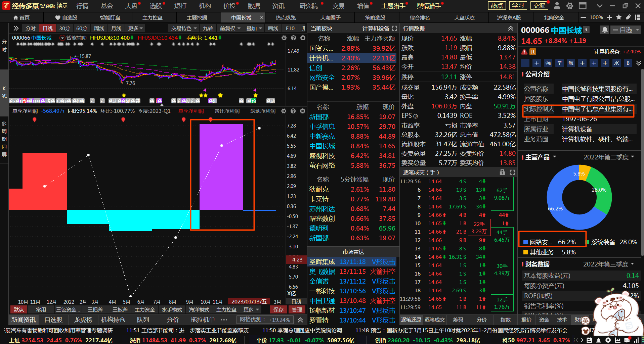Click the 交流 button
The width and height of the screenshot is (644, 344).
tap(539, 6)
